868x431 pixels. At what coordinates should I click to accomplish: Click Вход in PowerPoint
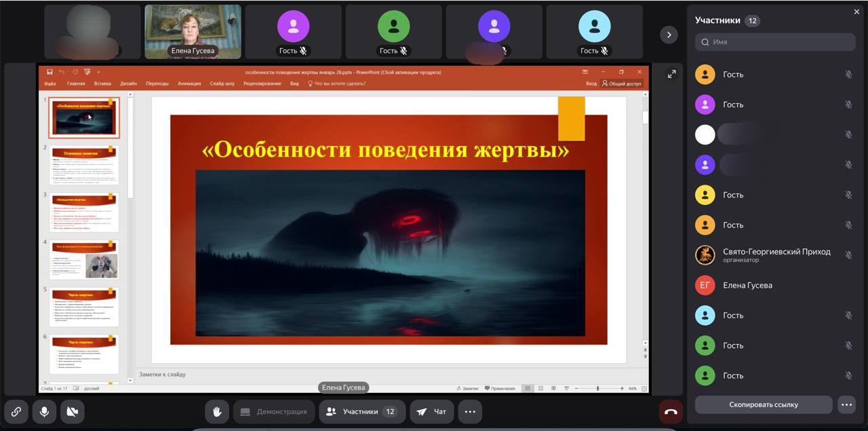click(x=591, y=83)
